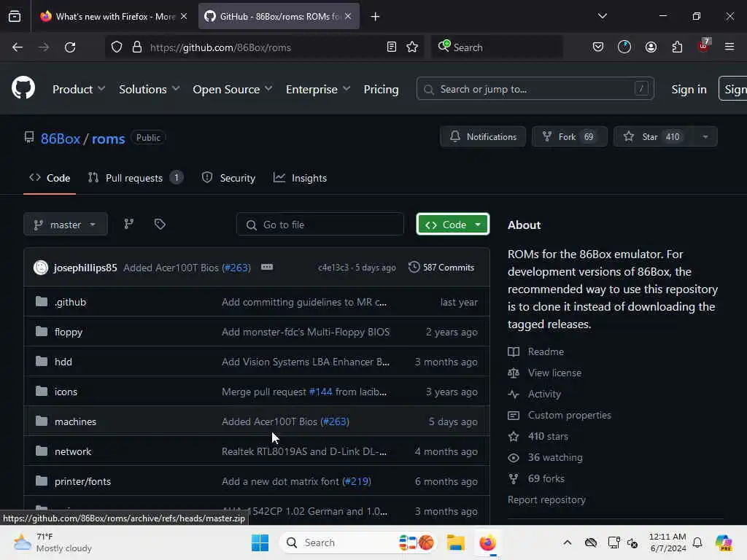Open the Star lists dropdown arrow

coord(705,136)
